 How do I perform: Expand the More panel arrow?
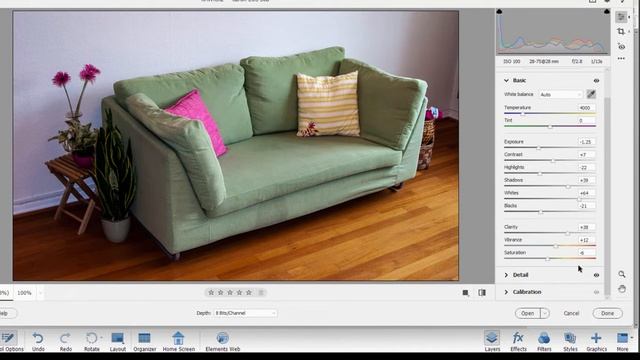point(631,338)
